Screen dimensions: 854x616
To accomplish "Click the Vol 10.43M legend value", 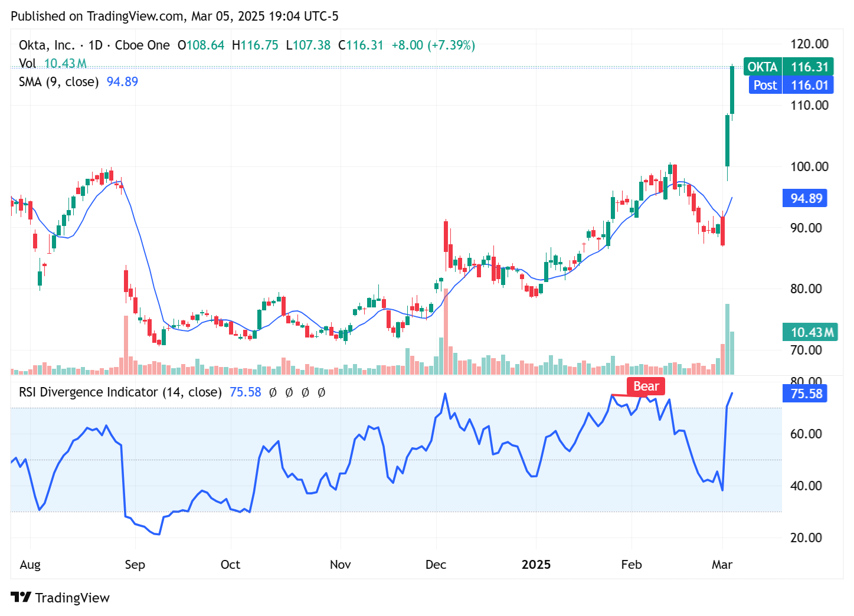I will pyautogui.click(x=65, y=63).
